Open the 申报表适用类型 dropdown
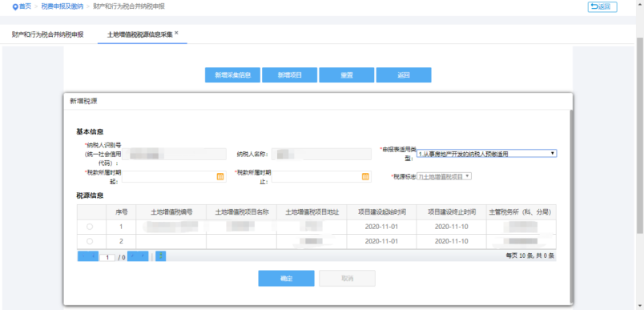644x310 pixels. pyautogui.click(x=487, y=154)
